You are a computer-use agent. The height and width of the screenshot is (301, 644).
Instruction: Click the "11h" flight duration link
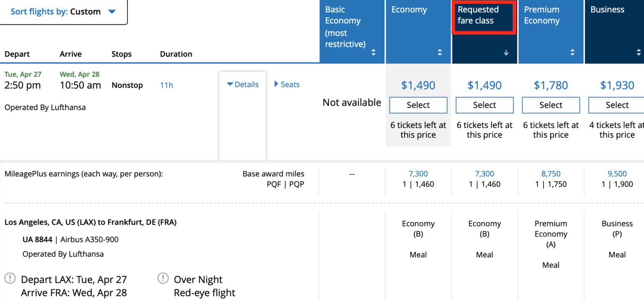coord(166,85)
